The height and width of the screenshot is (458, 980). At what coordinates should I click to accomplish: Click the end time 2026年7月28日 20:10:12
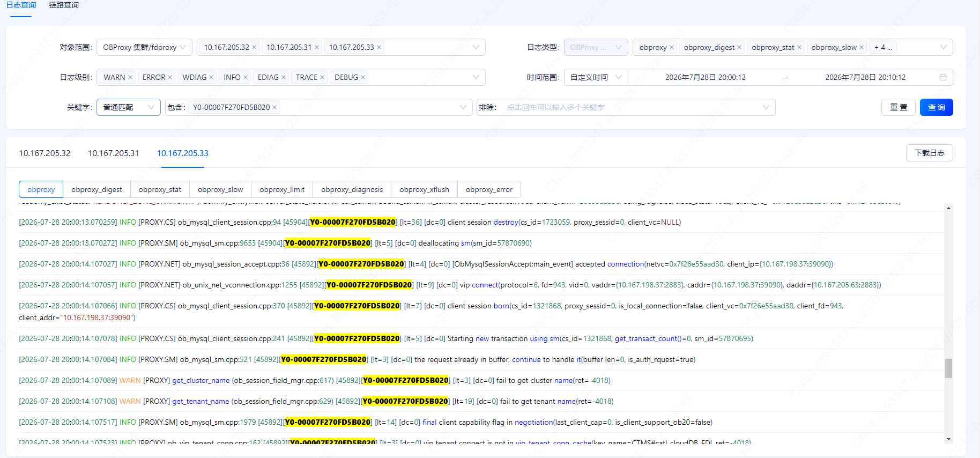(865, 77)
